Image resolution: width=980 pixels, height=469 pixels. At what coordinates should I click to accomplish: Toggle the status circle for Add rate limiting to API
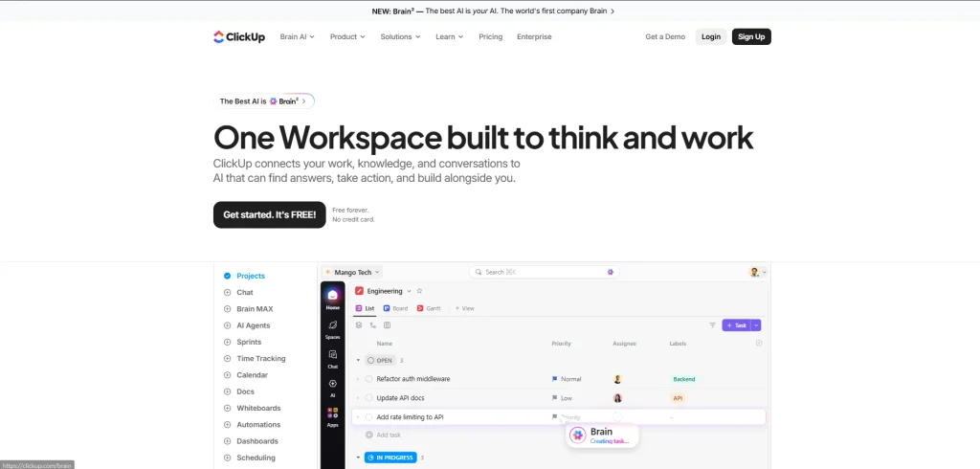368,417
